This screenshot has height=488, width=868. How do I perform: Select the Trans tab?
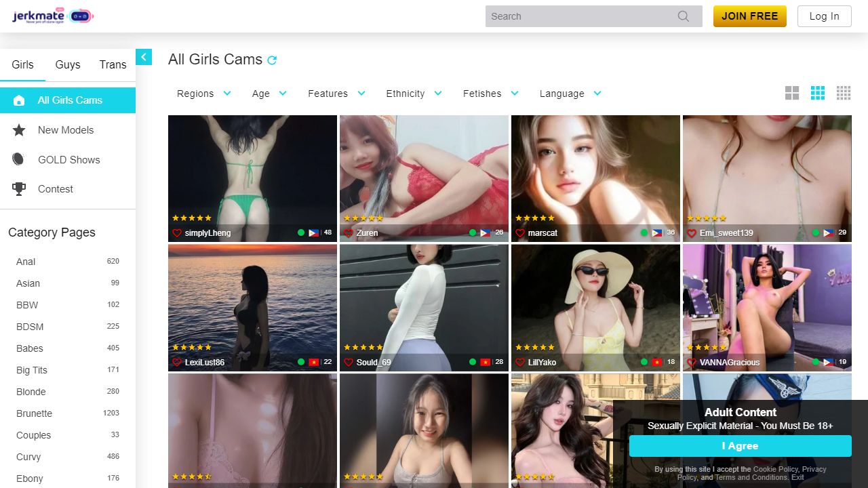(x=113, y=65)
